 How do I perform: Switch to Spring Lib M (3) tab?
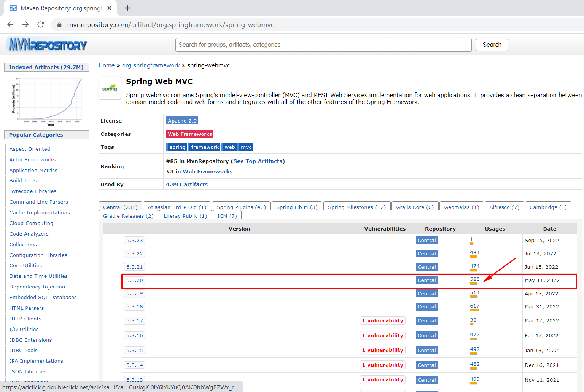click(297, 207)
